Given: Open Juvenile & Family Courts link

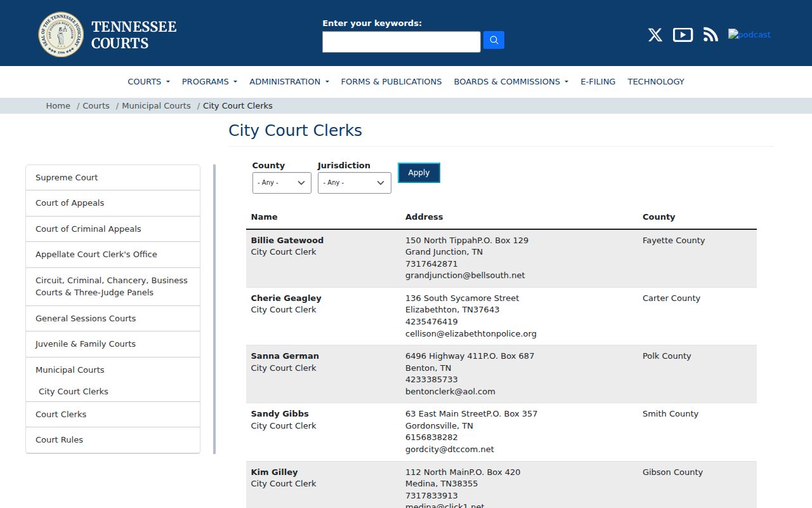Looking at the screenshot, I should pos(113,344).
